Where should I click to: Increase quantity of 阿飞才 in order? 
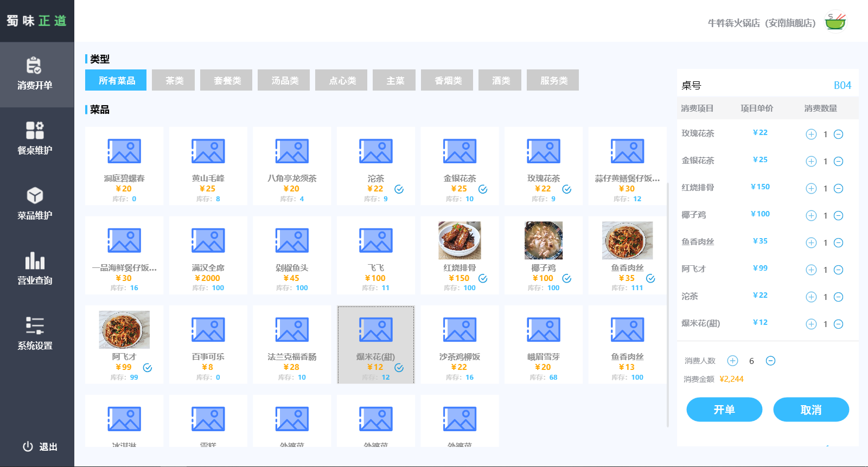coord(811,270)
